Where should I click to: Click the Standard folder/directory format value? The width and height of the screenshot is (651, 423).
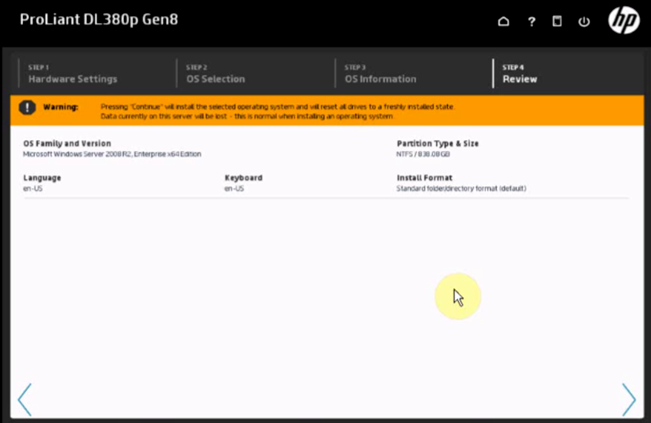461,188
